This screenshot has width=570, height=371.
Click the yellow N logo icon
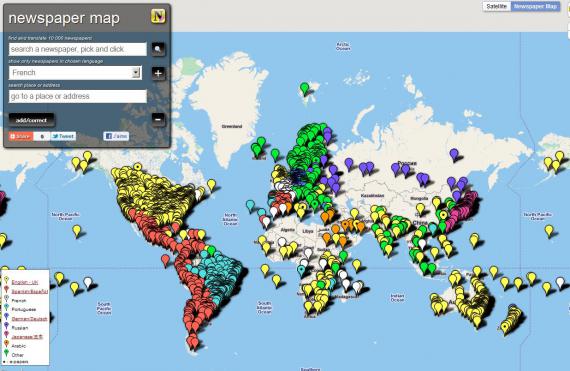(158, 16)
